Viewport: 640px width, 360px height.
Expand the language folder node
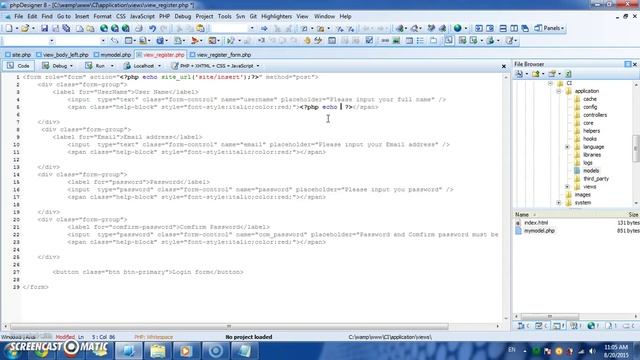pyautogui.click(x=567, y=147)
